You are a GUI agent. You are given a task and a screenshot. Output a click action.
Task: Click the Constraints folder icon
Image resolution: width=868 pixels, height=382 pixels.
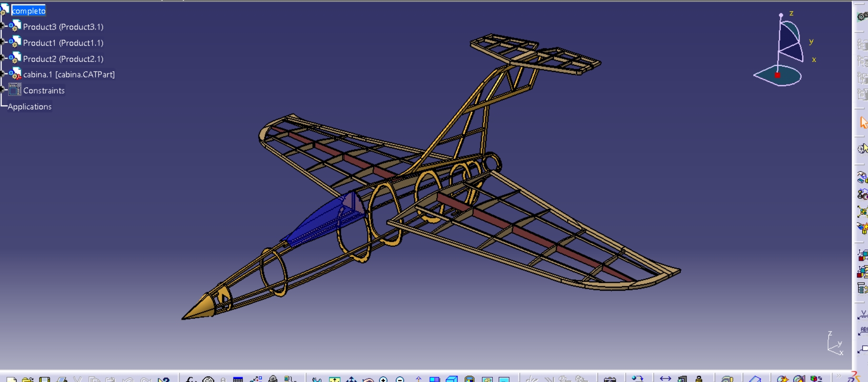[x=15, y=89]
